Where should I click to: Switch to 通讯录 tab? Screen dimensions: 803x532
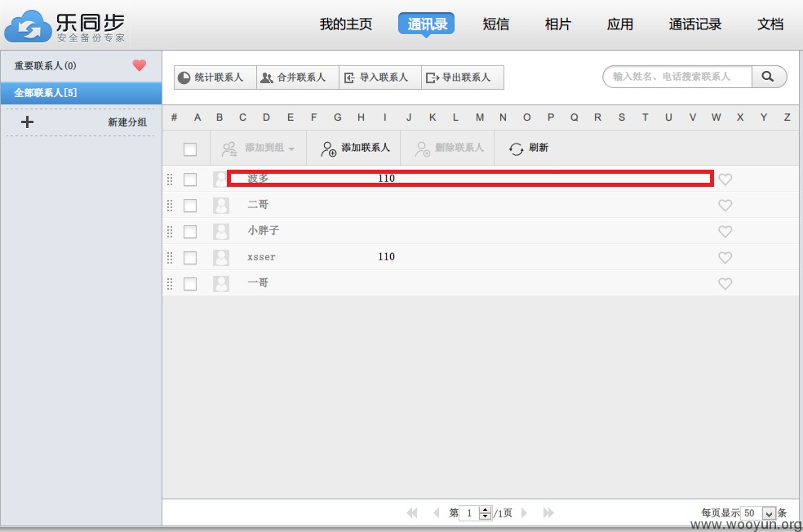point(427,24)
